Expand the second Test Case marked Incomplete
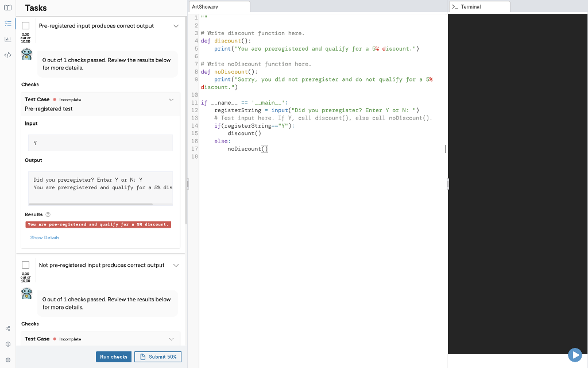588x368 pixels. [x=171, y=339]
